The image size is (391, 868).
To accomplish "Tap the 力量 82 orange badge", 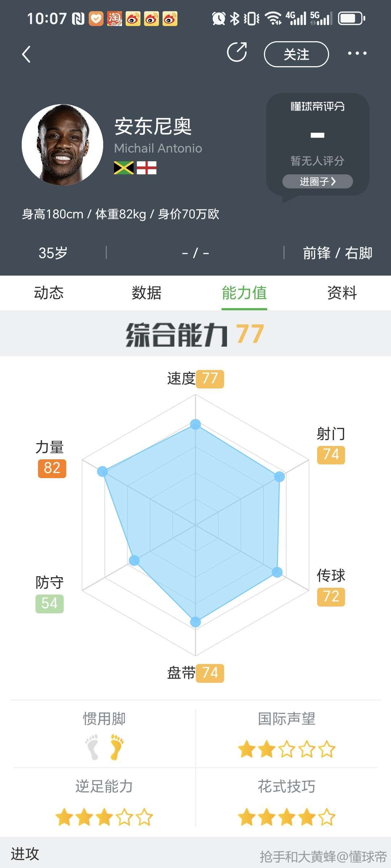I will pyautogui.click(x=52, y=468).
